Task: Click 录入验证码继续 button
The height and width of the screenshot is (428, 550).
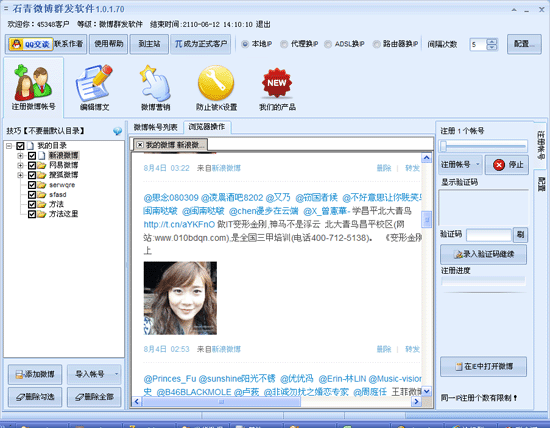Action: (x=483, y=254)
